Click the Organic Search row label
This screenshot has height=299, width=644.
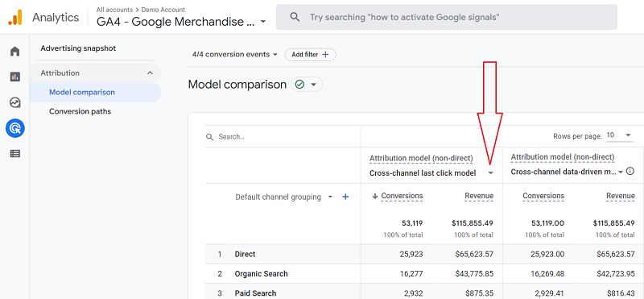coord(261,274)
